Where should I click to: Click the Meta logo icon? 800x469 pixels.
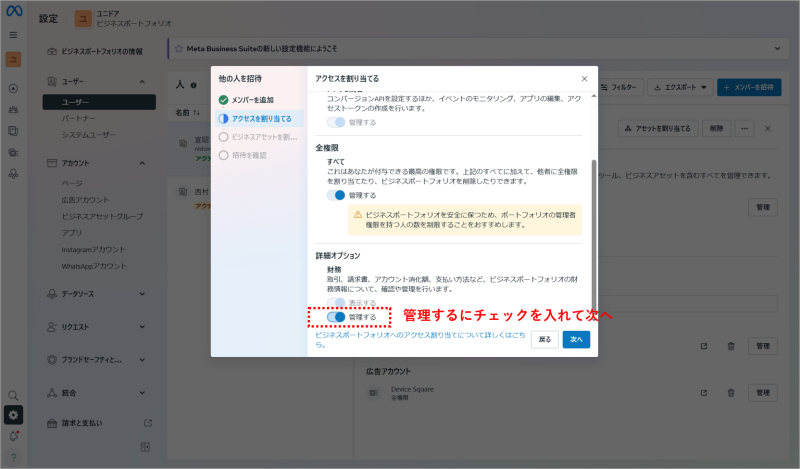tap(14, 11)
